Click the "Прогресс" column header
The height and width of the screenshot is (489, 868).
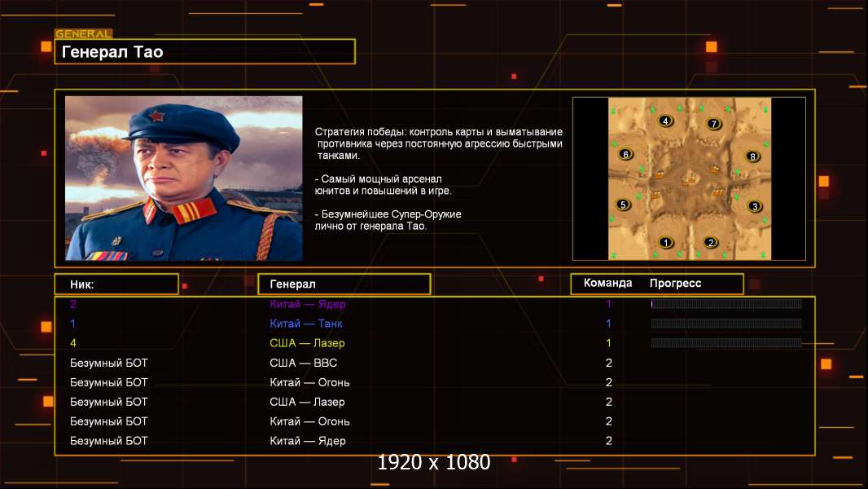coord(675,283)
